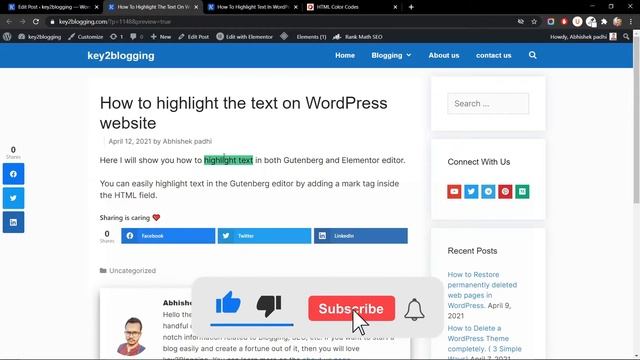
Task: Expand the Blogging navigation dropdown
Action: coord(391,55)
